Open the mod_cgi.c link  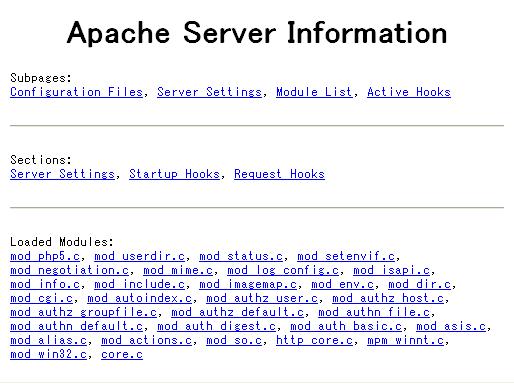click(41, 298)
